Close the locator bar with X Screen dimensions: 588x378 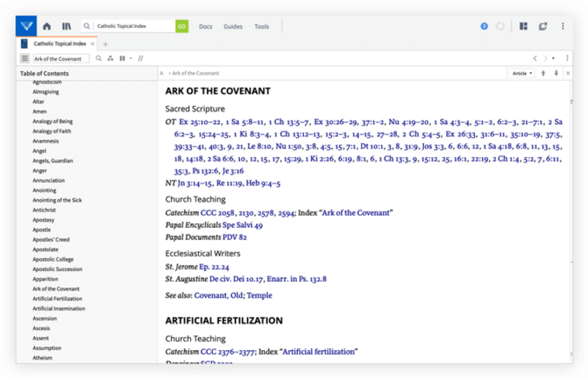pos(568,73)
